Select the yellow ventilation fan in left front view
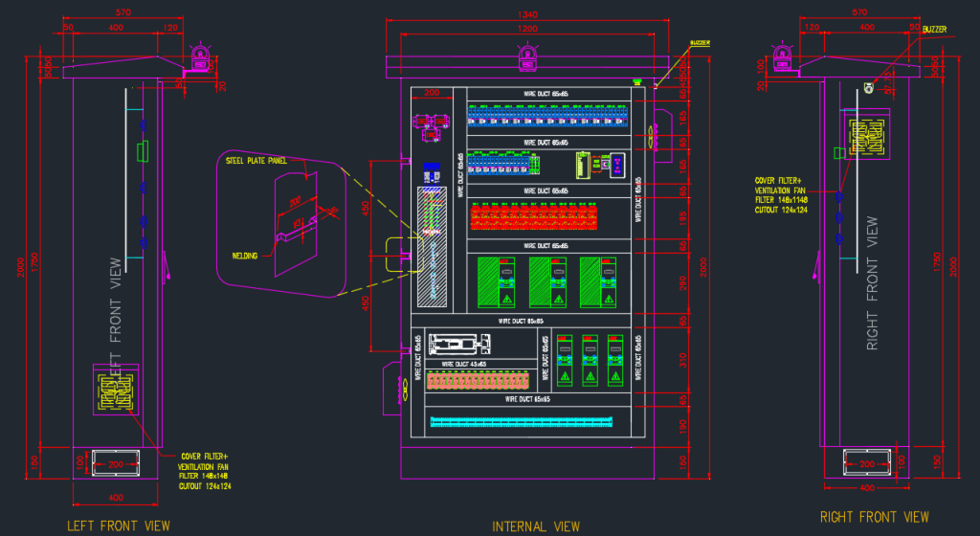Screen dimensions: 980x536 (118, 390)
